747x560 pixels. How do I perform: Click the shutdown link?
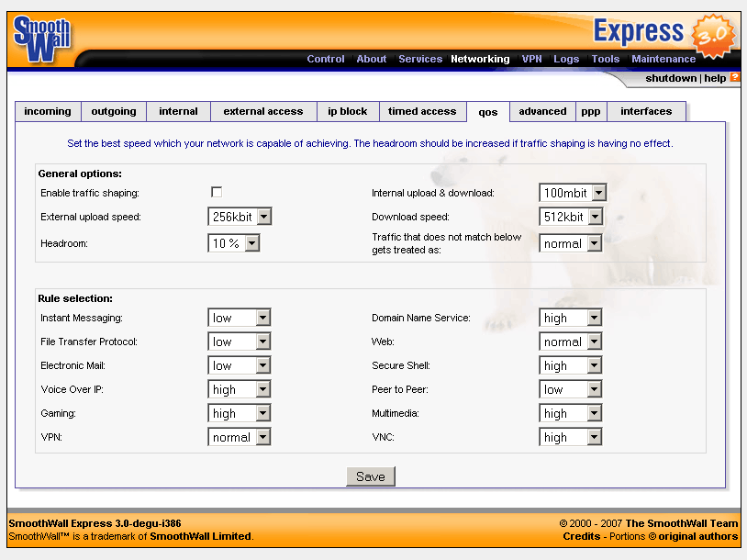(671, 78)
